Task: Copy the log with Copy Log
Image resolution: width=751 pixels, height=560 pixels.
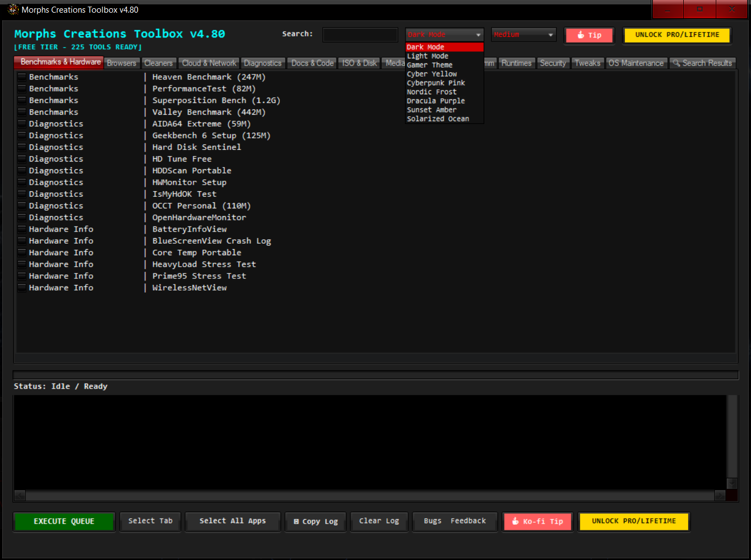Action: click(316, 521)
